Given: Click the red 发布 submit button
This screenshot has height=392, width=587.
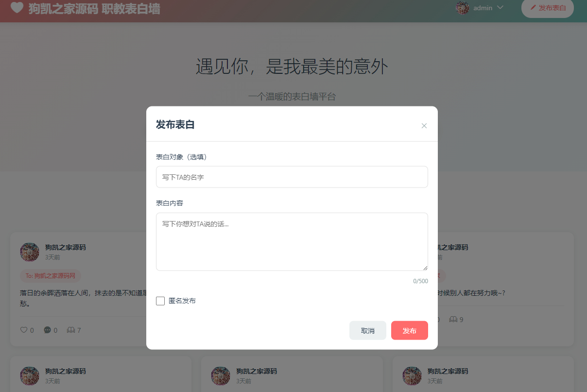Looking at the screenshot, I should tap(410, 330).
